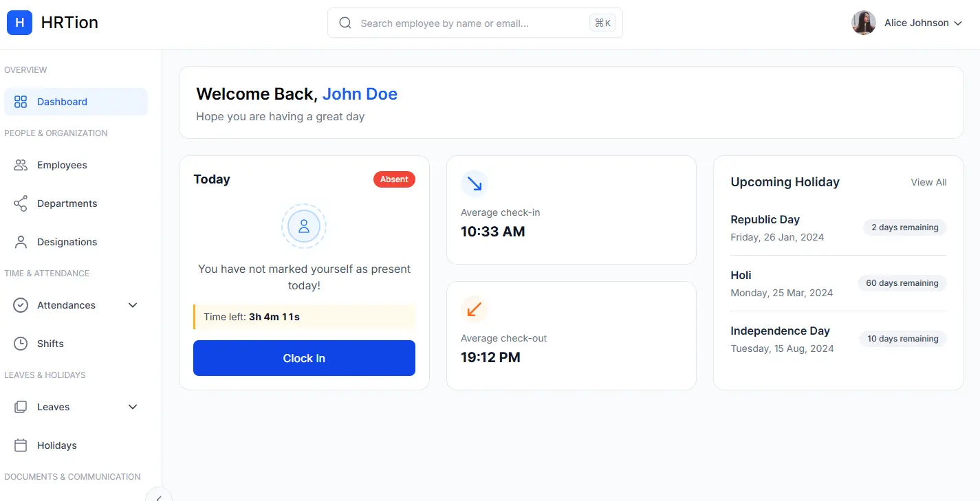Click the Tuesday, 15 Aug, 2024 date
This screenshot has width=980, height=501.
point(782,348)
